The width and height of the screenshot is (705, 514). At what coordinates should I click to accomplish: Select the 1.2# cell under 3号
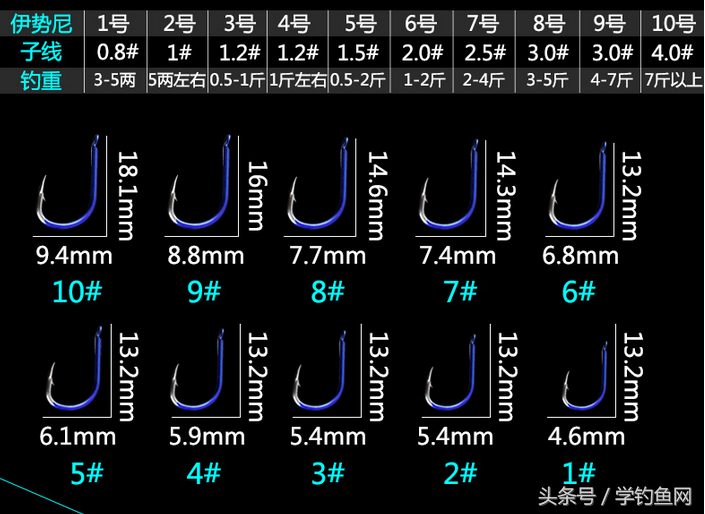[239, 53]
